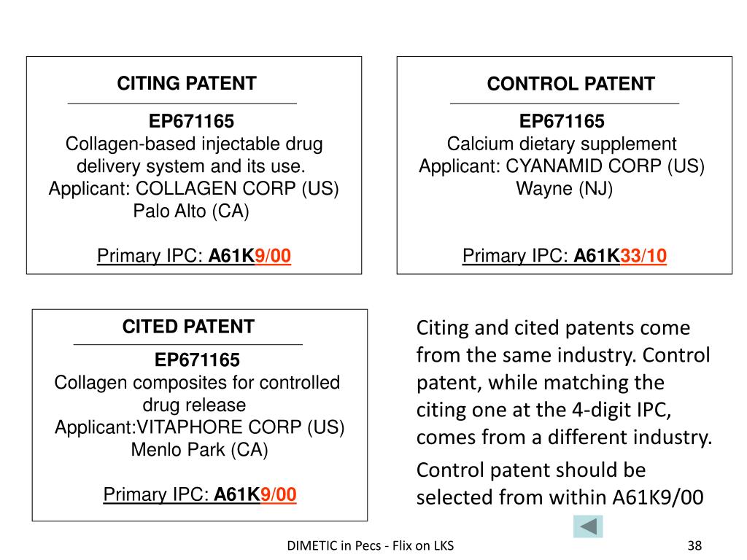Click the Wayne (NJ) location text
Screen dimensions: 747x560
point(565,189)
